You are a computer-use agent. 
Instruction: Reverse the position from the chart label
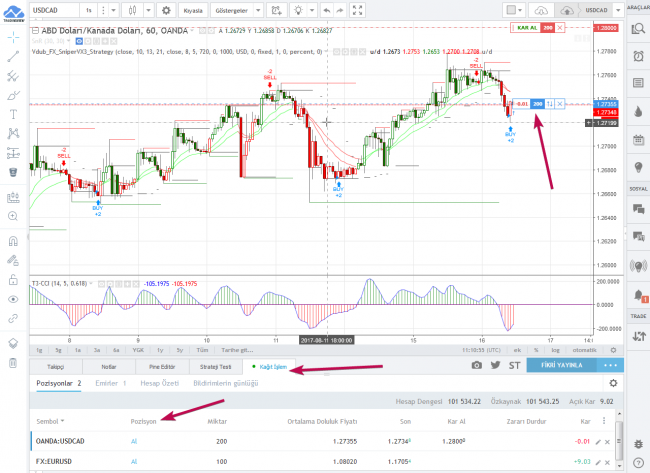pos(549,104)
